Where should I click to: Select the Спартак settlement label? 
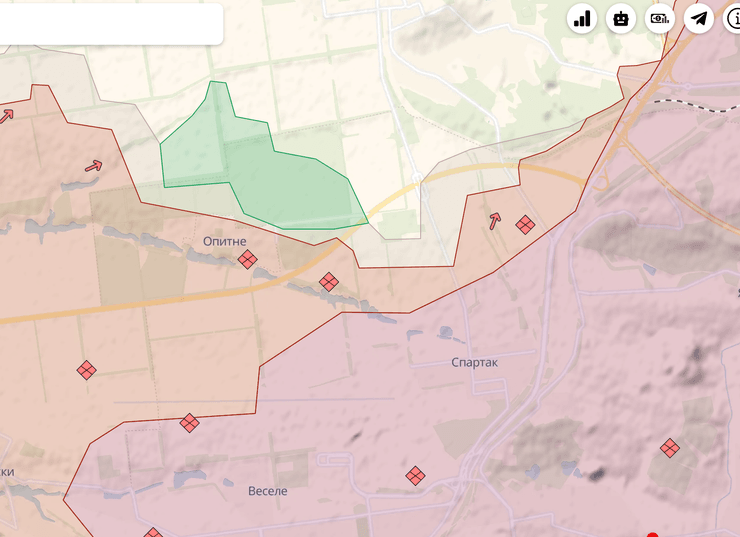[x=473, y=363]
